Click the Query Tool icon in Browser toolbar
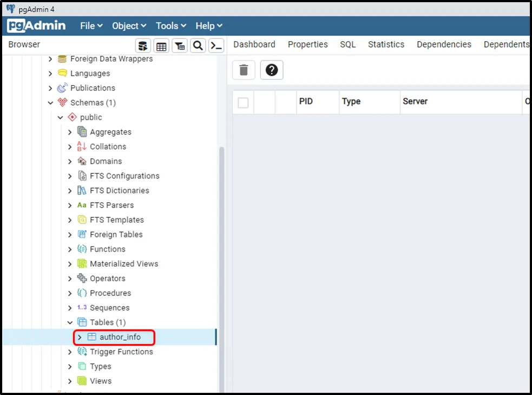The image size is (532, 395). point(143,46)
